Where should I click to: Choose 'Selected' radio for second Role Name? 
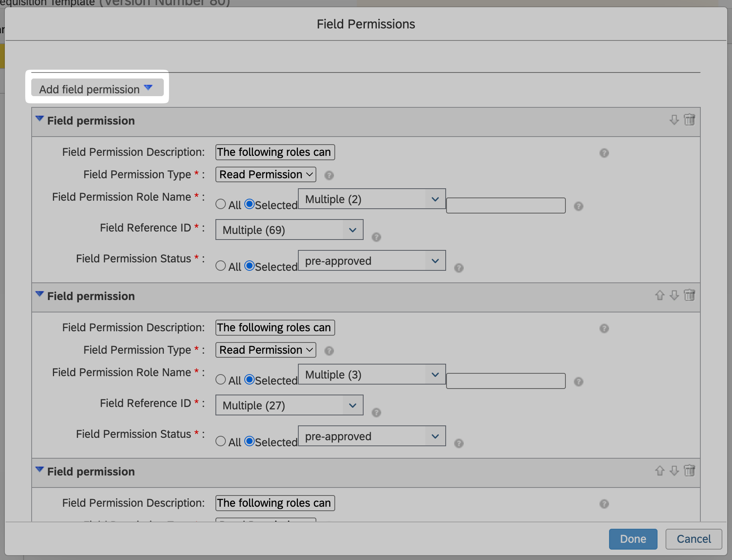249,379
